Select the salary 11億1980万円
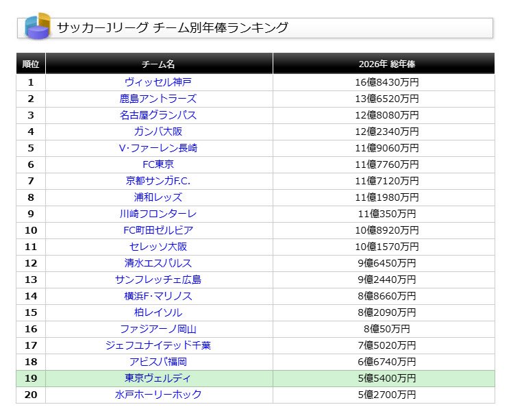This screenshot has height=420, width=511. point(387,197)
